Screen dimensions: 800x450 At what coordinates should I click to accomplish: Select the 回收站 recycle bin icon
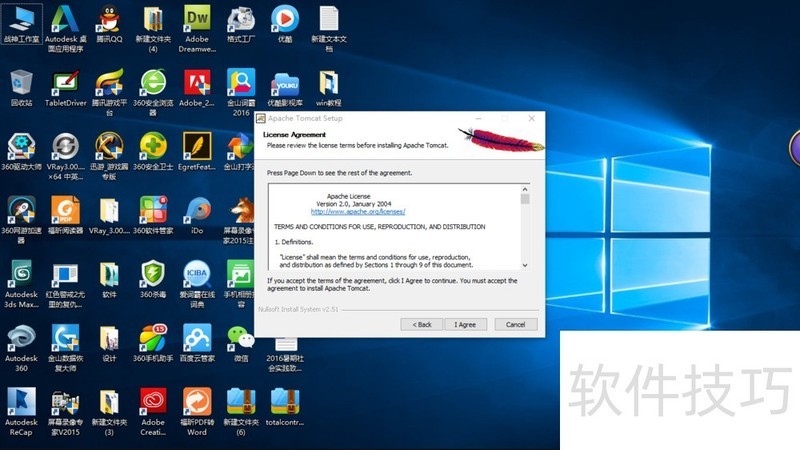pyautogui.click(x=21, y=88)
